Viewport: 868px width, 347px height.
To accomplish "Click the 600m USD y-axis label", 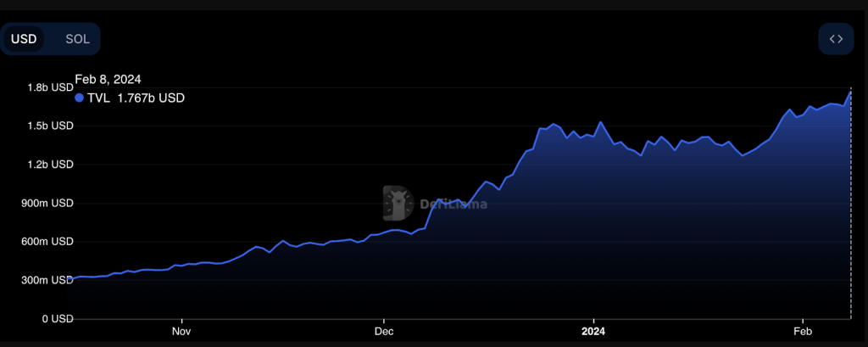I will point(47,242).
